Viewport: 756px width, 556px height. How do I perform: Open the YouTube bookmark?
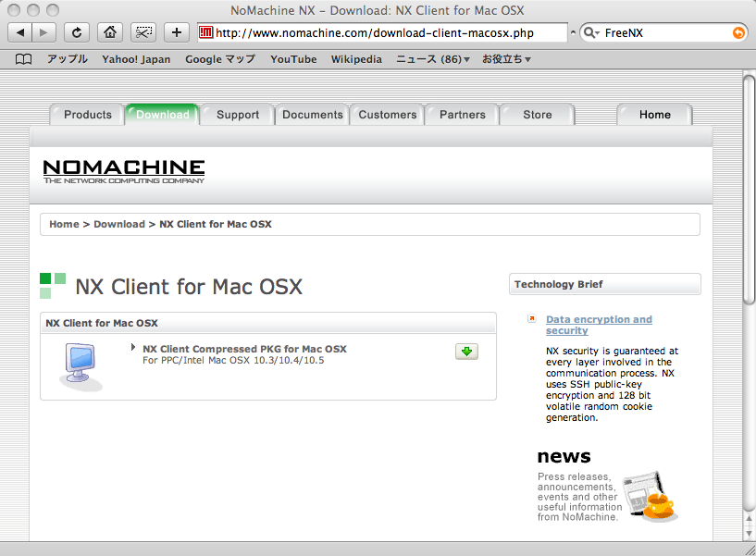point(293,59)
